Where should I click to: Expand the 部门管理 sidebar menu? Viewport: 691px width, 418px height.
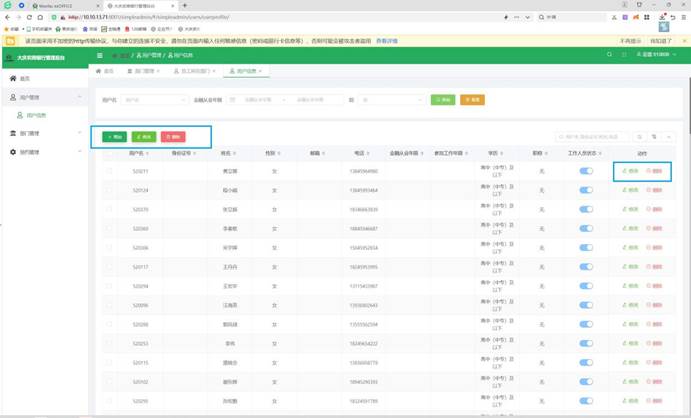(42, 133)
